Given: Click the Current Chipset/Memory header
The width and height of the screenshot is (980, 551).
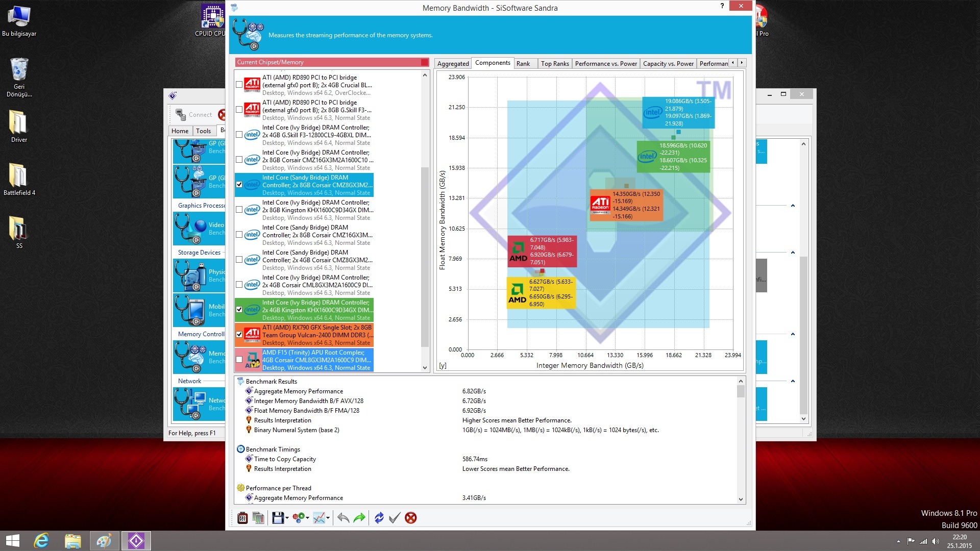Looking at the screenshot, I should 332,62.
